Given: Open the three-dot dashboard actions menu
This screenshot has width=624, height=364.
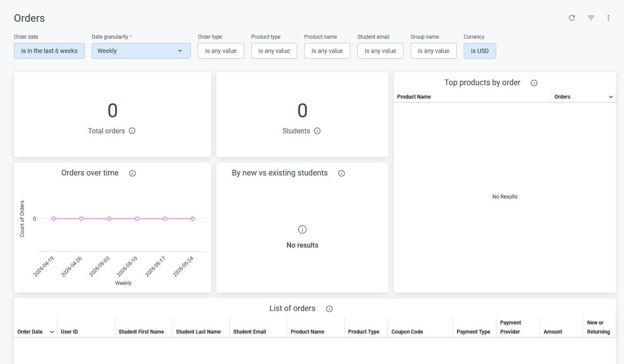Looking at the screenshot, I should (x=608, y=18).
